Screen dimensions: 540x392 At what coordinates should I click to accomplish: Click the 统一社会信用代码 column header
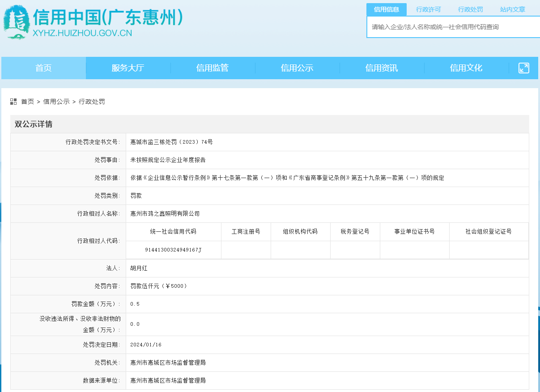[x=173, y=232]
